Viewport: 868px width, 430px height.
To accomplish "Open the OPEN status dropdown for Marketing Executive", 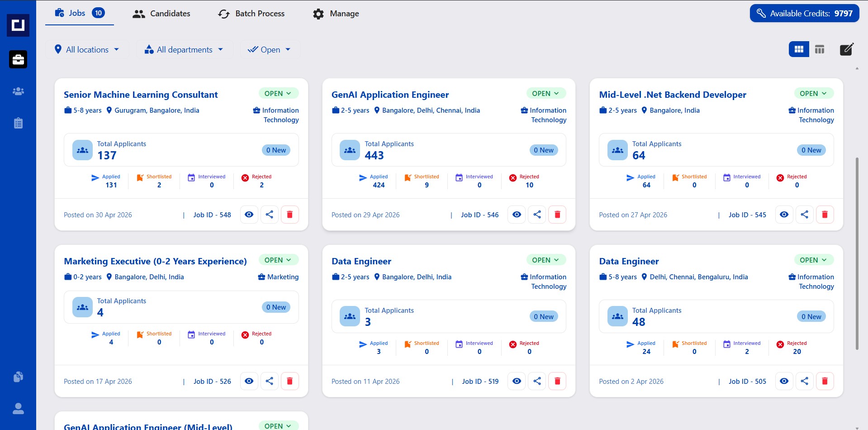I will point(278,260).
